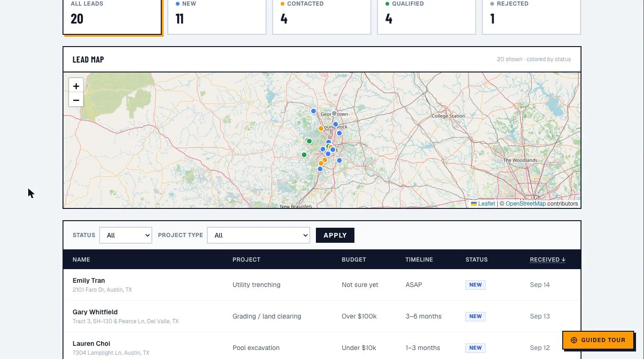Click the Budget column header
Image resolution: width=644 pixels, height=359 pixels.
353,260
